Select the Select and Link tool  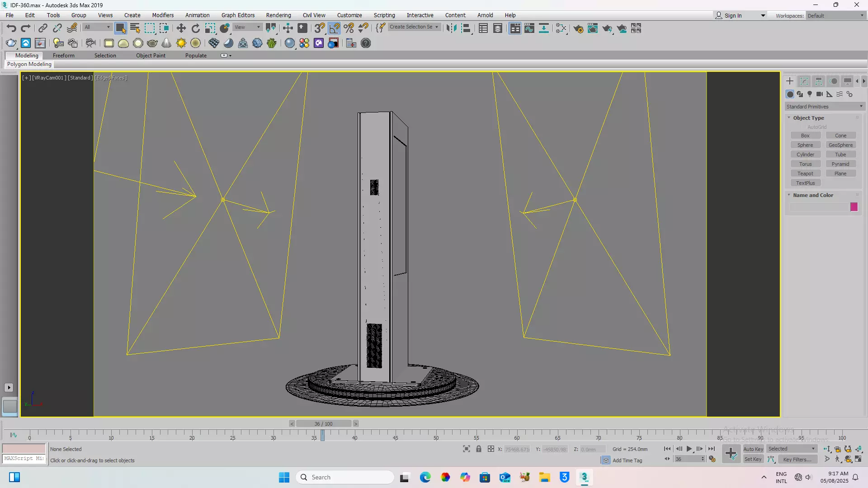[42, 28]
